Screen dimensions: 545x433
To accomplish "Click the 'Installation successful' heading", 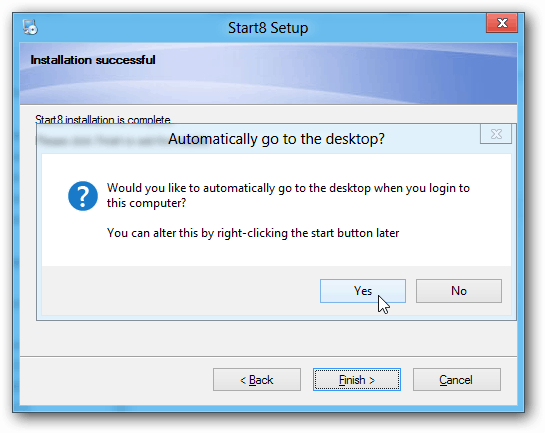I will 93,60.
